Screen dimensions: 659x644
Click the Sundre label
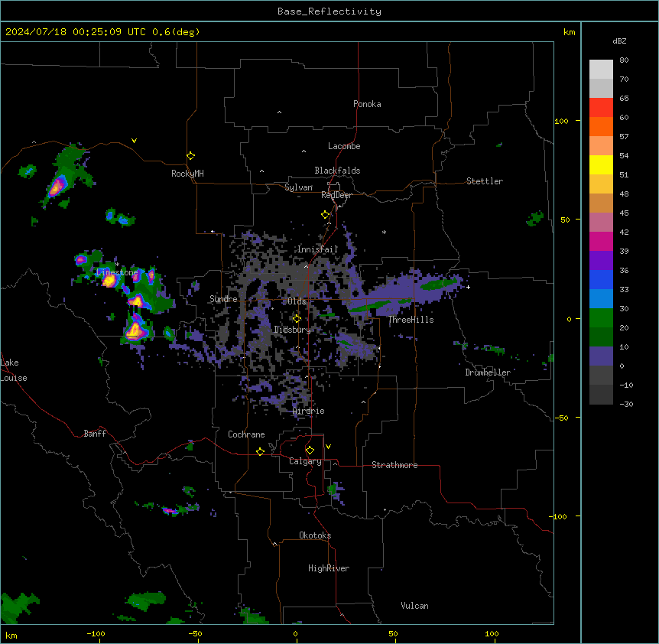tap(223, 299)
